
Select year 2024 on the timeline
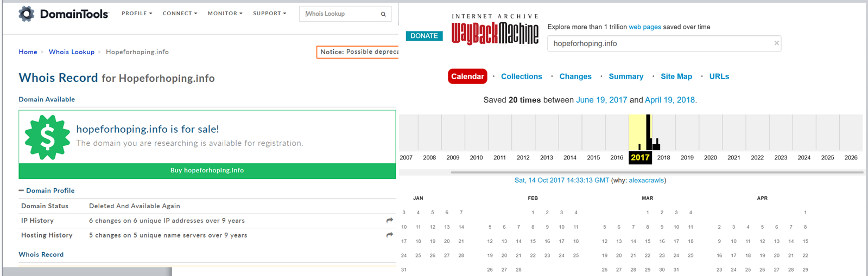click(804, 157)
